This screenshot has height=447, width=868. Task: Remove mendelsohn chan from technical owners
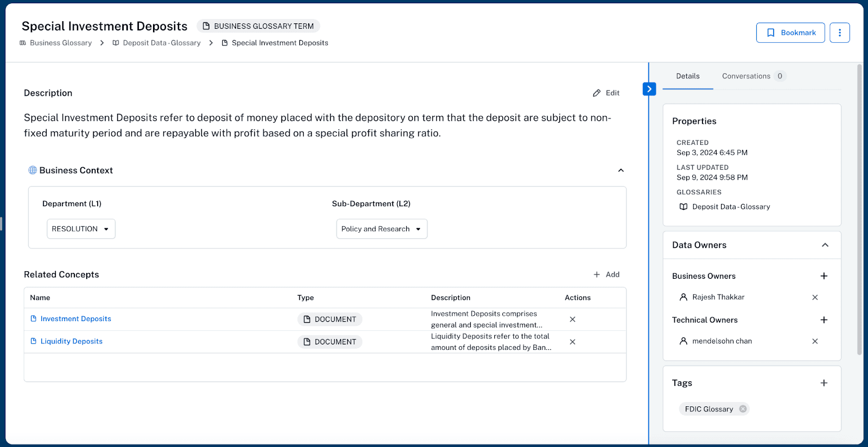[x=814, y=341]
